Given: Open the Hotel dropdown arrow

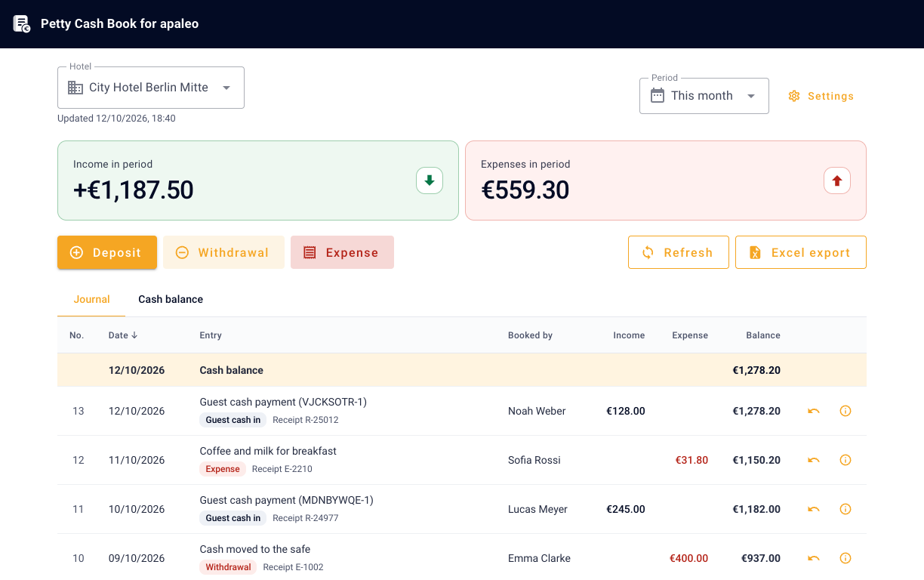Looking at the screenshot, I should 226,88.
